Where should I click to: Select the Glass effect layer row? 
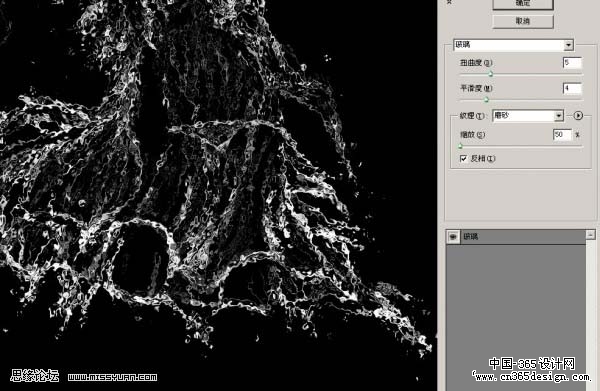(516, 237)
